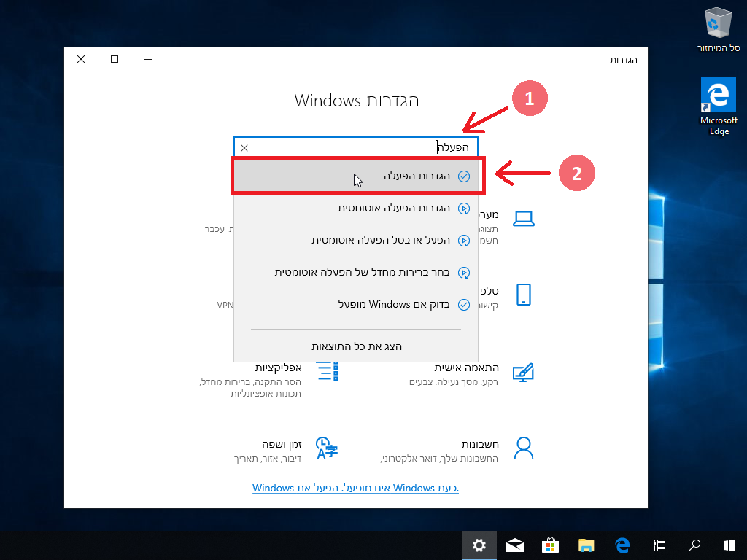Open Task View in the taskbar
The width and height of the screenshot is (747, 560).
click(659, 545)
